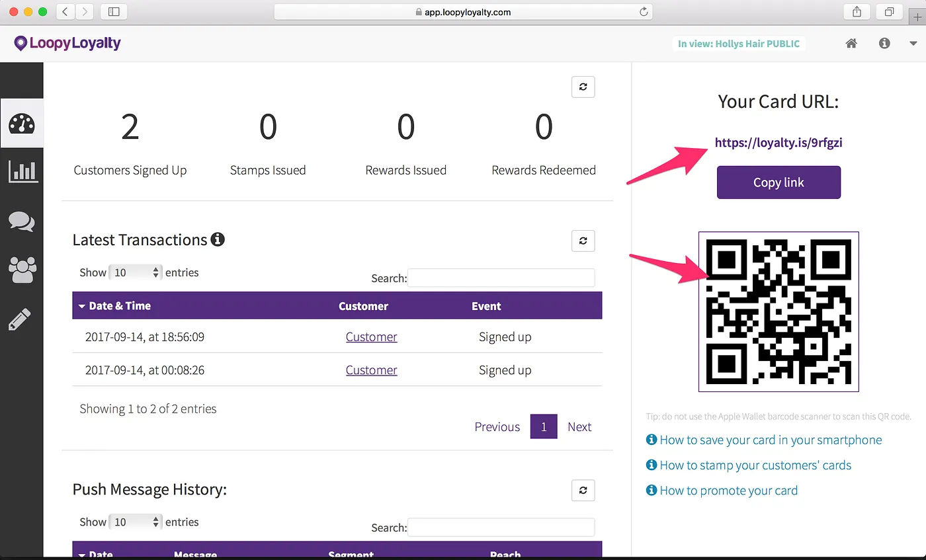
Task: Open How to promote your card link
Action: 728,490
